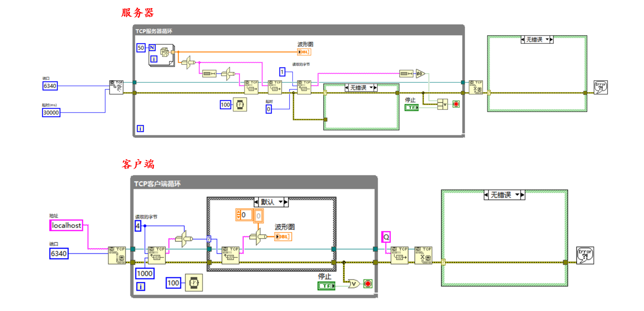
Task: Select the server compound OR node
Action: pos(442,104)
